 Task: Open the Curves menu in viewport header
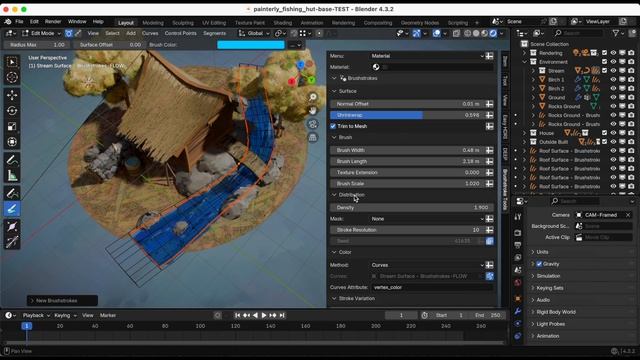click(150, 33)
